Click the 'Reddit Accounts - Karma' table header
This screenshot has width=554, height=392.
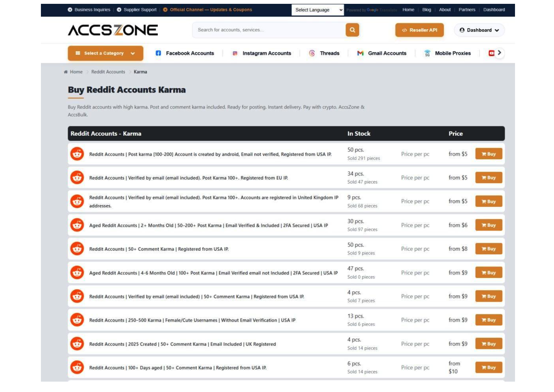[106, 133]
